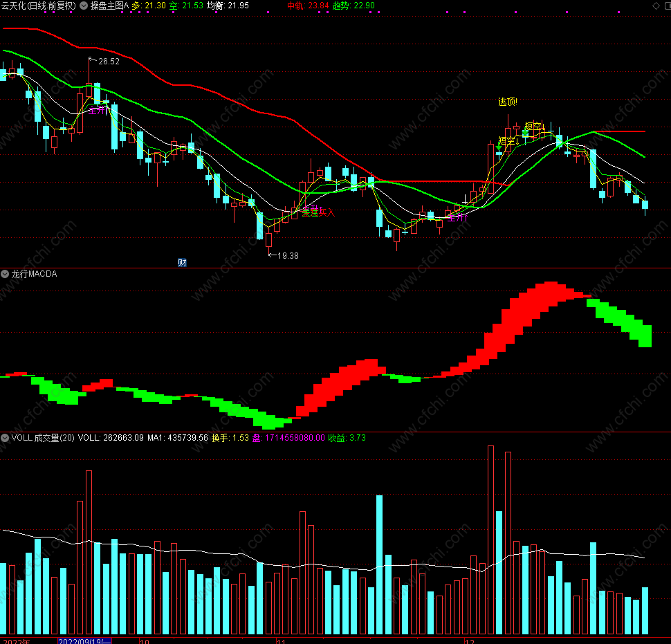Viewport: 671px width, 644px height.
Task: Click the 趋势: 22.90 value
Action: [354, 6]
